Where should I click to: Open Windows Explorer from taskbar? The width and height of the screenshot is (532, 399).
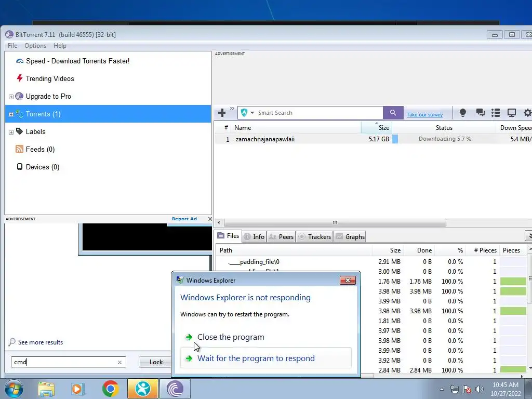pyautogui.click(x=46, y=389)
